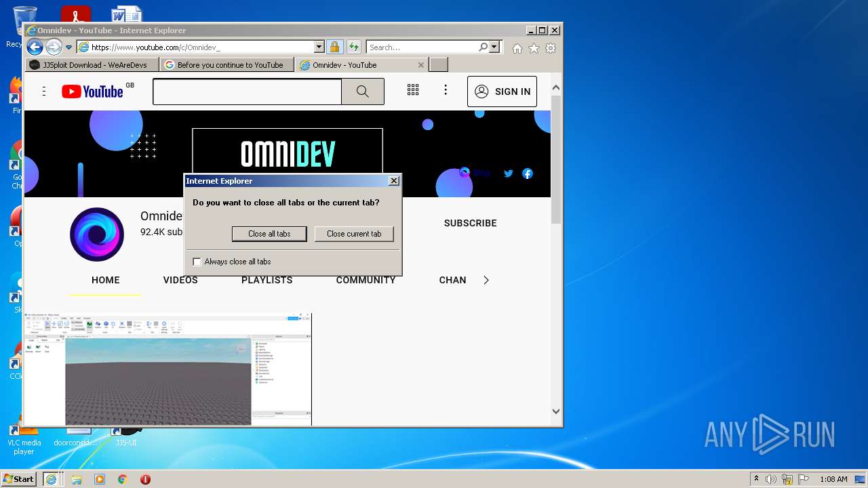Viewport: 868px width, 488px height.
Task: Open Action Center flag icon
Action: pyautogui.click(x=804, y=479)
